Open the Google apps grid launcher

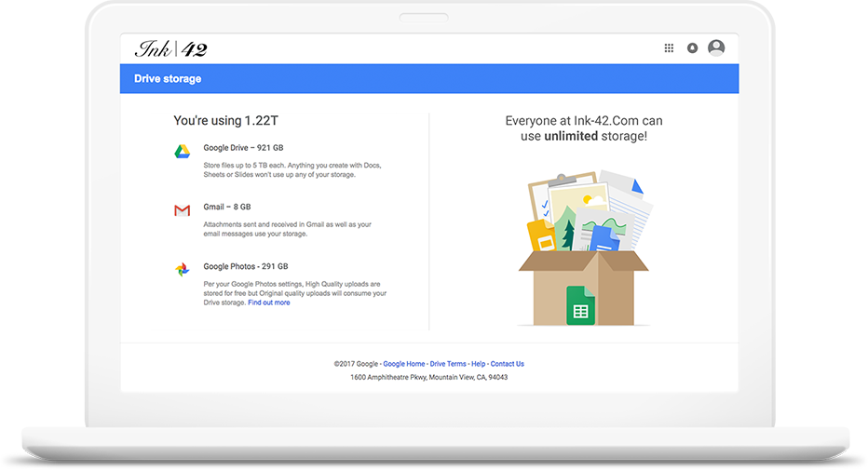(669, 48)
